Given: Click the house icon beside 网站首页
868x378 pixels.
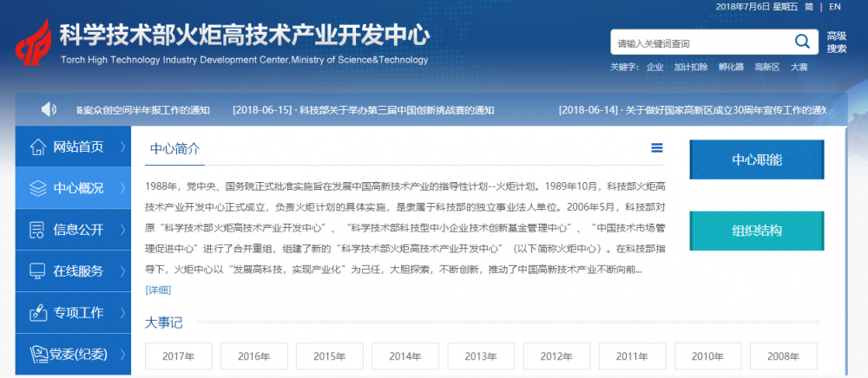Looking at the screenshot, I should [37, 147].
